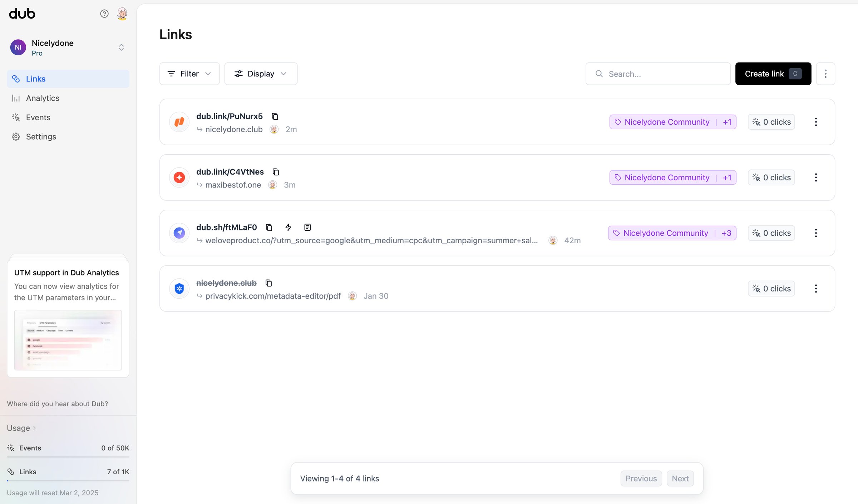858x504 pixels.
Task: Open the Display dropdown
Action: pos(261,74)
